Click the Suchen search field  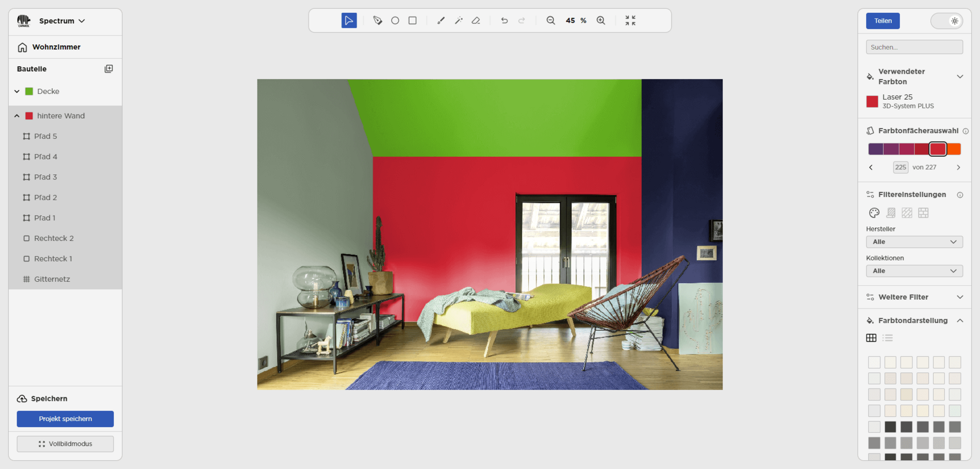coord(914,47)
